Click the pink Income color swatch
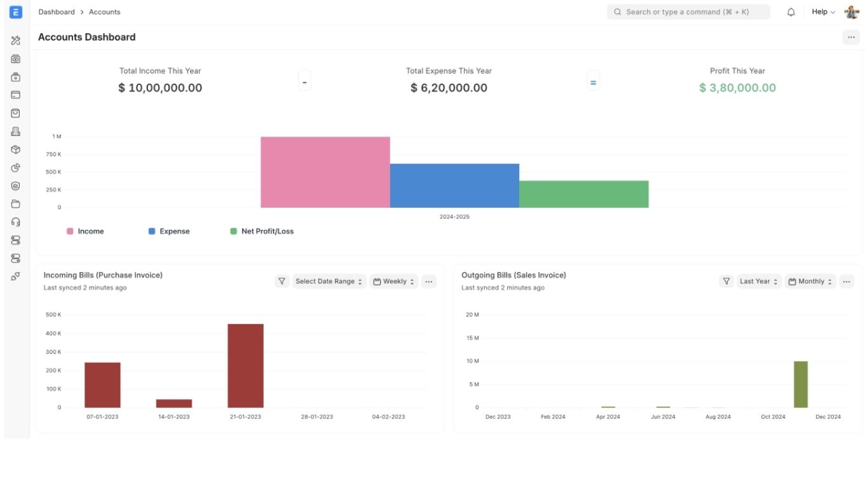This screenshot has height=488, width=868. (x=70, y=231)
